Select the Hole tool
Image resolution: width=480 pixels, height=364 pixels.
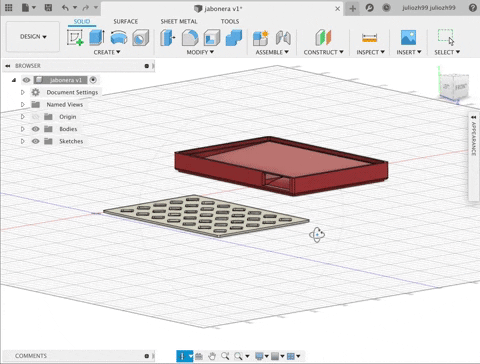(140, 37)
